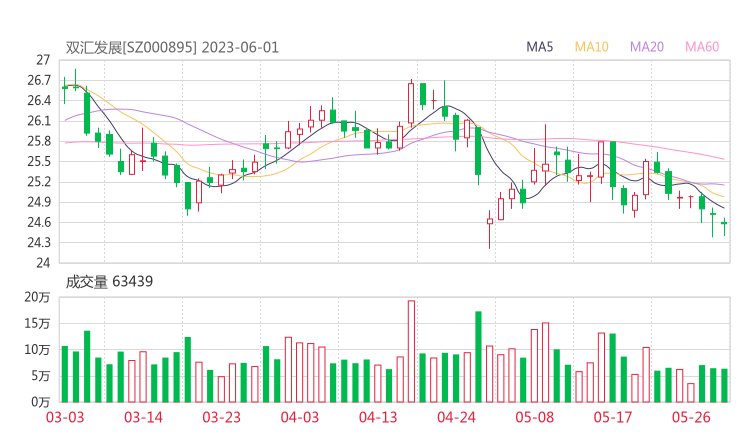The width and height of the screenshot is (740, 440).
Task: Click the 24.3 price axis label
Action: pos(39,243)
